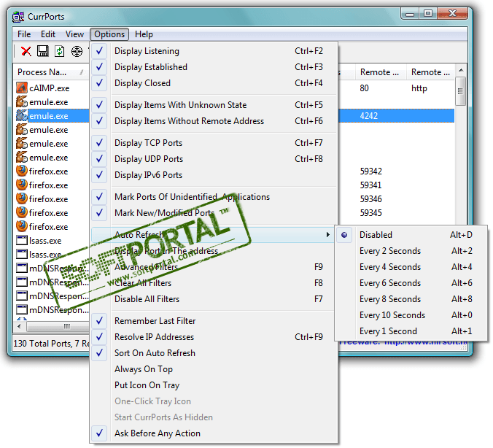
Task: Click firefox.exe icon beside port 59345
Action: 22,212
